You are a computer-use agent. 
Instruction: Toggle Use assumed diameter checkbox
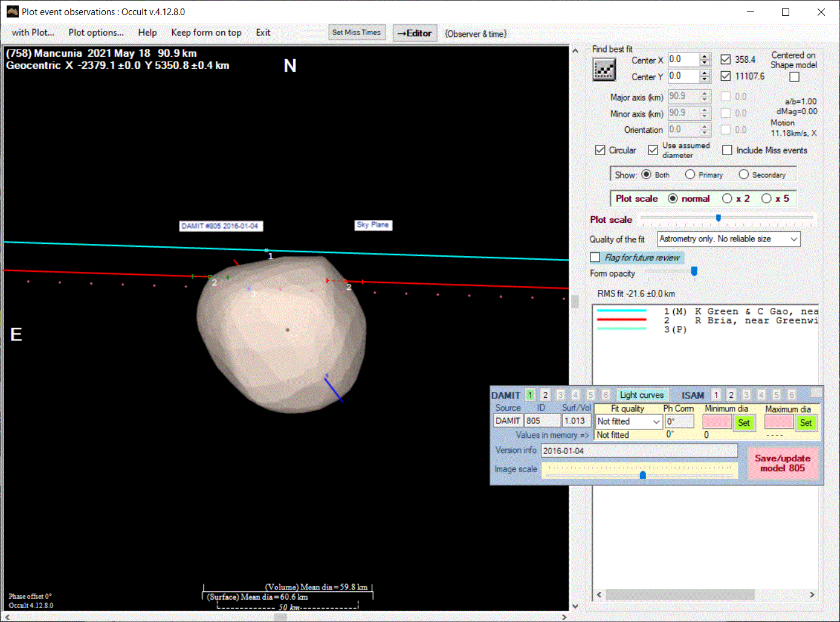(653, 150)
